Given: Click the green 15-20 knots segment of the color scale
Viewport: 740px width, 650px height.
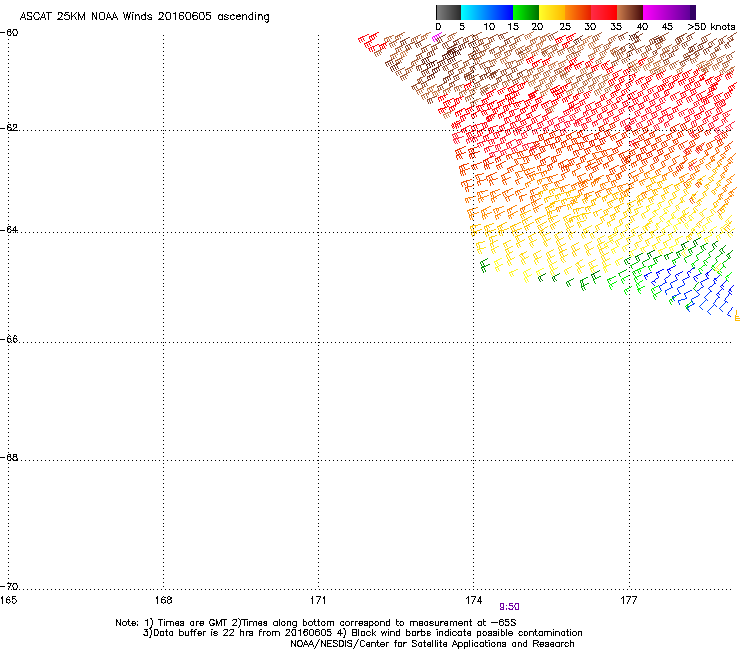Looking at the screenshot, I should (526, 12).
